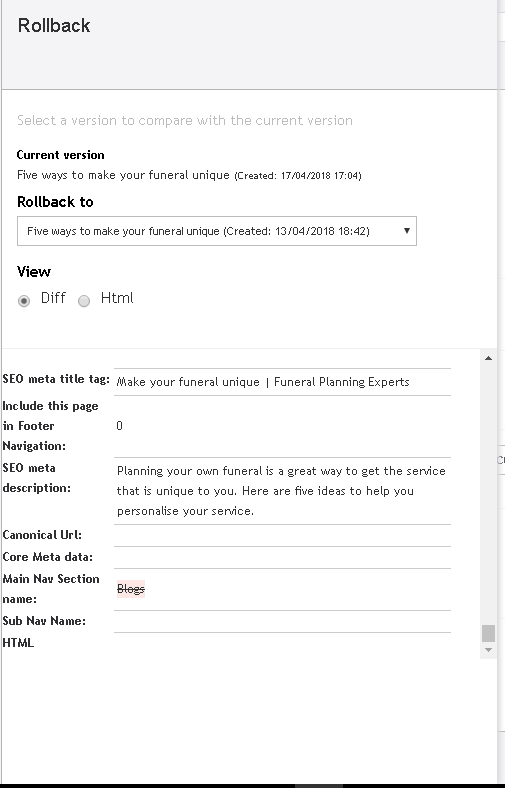Click the scrollbar track above the thumb

488,494
